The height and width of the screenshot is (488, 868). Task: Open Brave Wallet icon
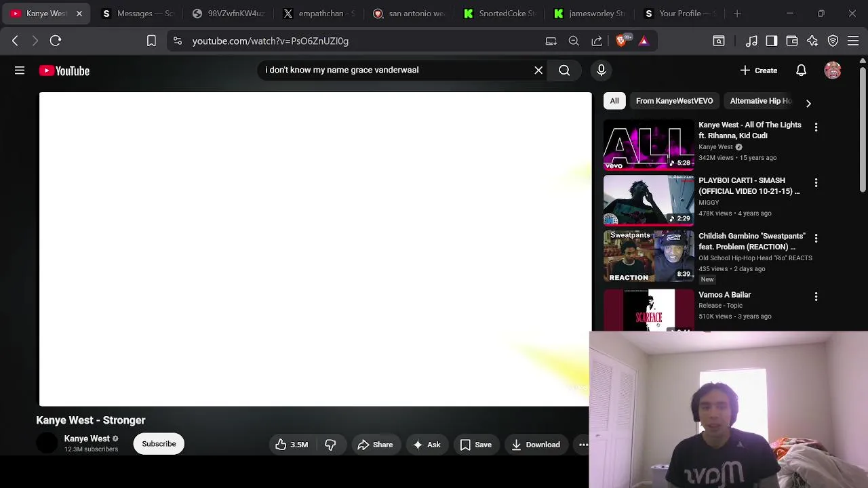coord(792,41)
